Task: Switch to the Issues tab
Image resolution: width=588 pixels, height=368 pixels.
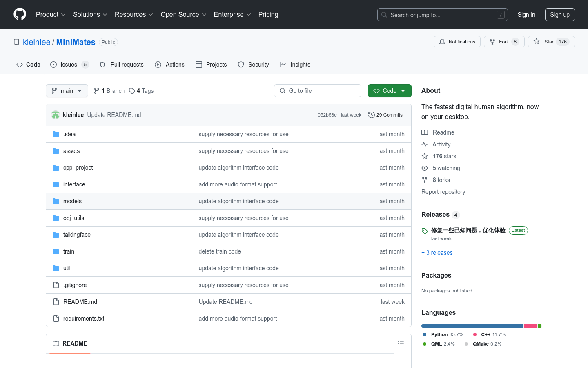Action: point(69,65)
